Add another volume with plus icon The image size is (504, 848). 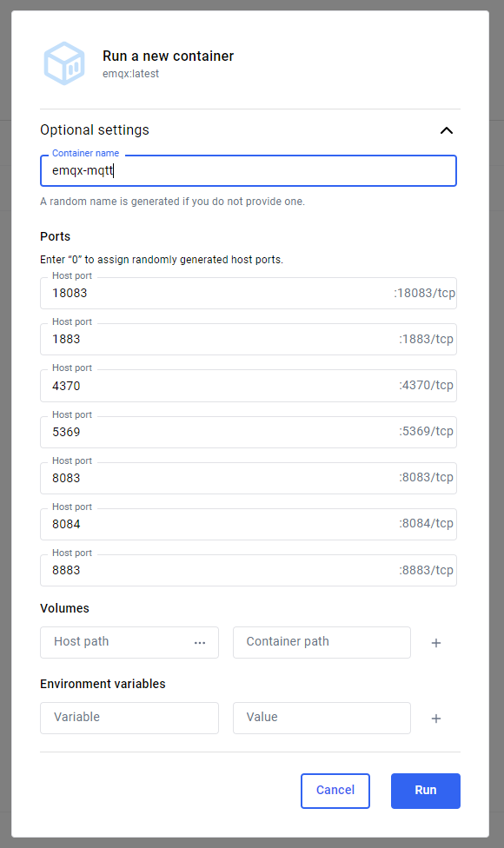436,642
